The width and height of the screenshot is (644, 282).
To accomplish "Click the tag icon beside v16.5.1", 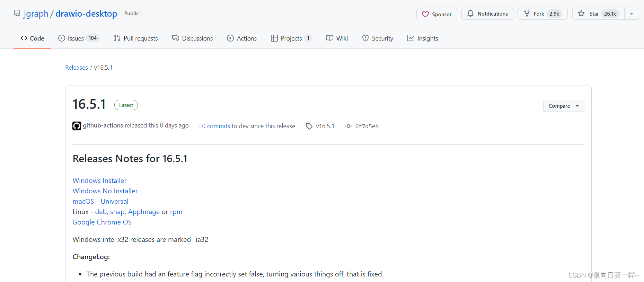I will pyautogui.click(x=309, y=126).
